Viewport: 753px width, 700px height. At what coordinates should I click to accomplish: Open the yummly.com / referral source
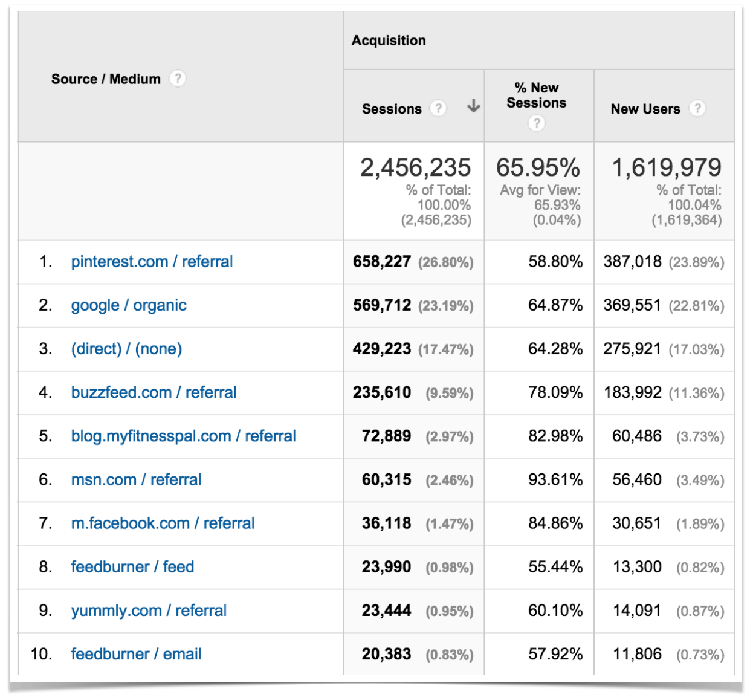point(148,611)
